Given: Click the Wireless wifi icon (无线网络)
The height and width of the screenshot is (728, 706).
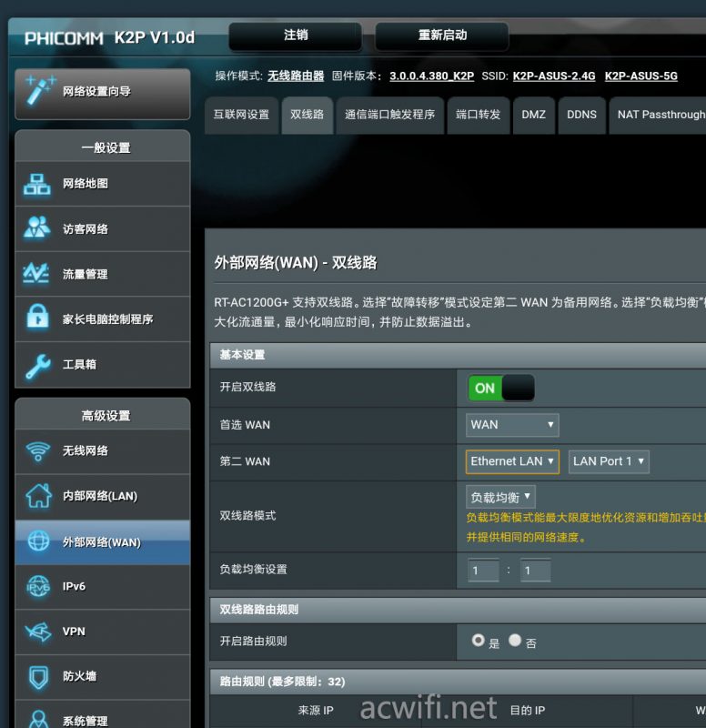Looking at the screenshot, I should 38,450.
